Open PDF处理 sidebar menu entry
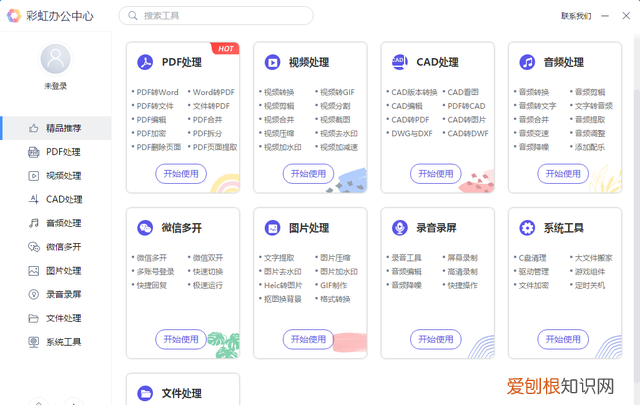Image resolution: width=640 pixels, height=405 pixels. tap(56, 152)
